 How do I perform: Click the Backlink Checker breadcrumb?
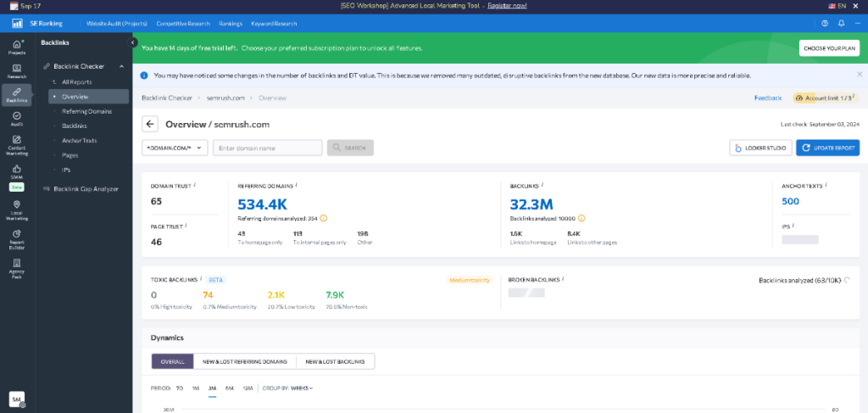click(167, 98)
